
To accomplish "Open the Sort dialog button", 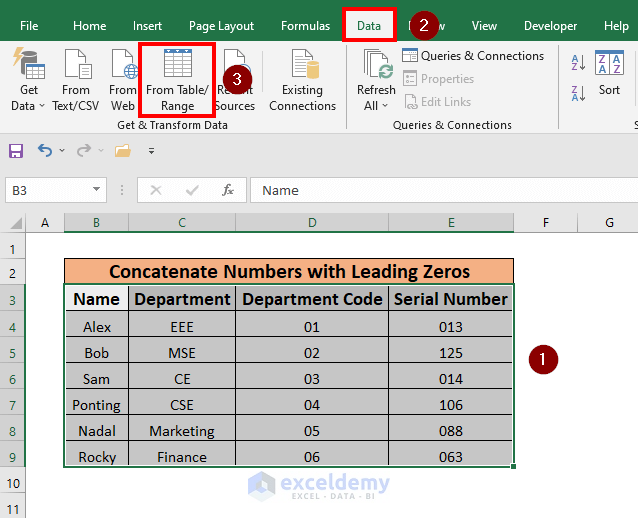I will pos(609,73).
